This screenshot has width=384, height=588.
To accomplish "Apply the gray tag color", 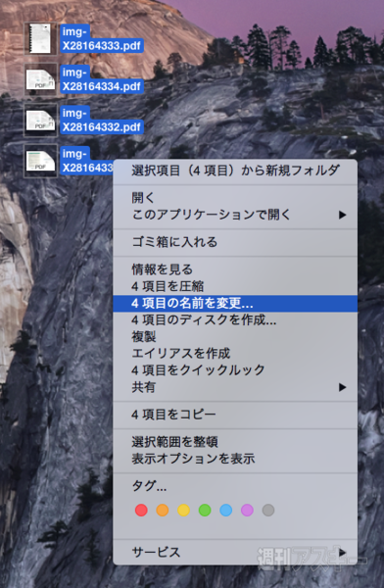I will (x=268, y=510).
